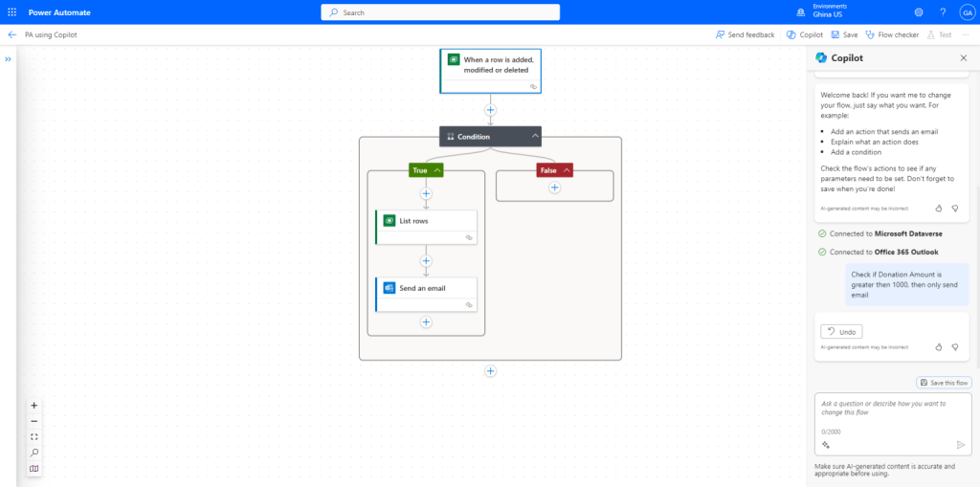Give thumbs down to Copilot welcome message
Viewport: 980px width, 487px height.
[954, 207]
